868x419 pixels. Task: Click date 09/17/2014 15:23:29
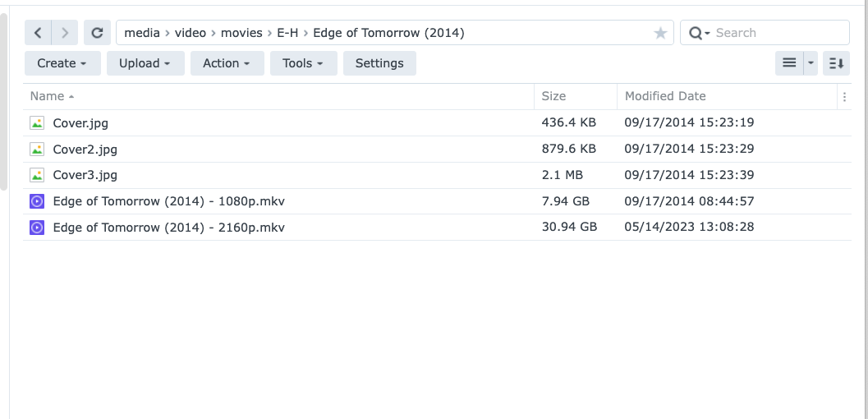[x=689, y=149]
